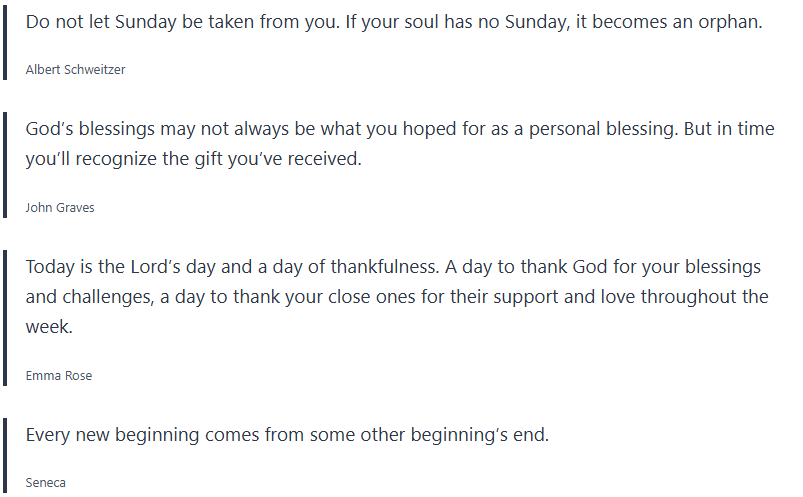The width and height of the screenshot is (803, 497).
Task: Click the word "orphan" in the first quote
Action: pyautogui.click(x=733, y=22)
